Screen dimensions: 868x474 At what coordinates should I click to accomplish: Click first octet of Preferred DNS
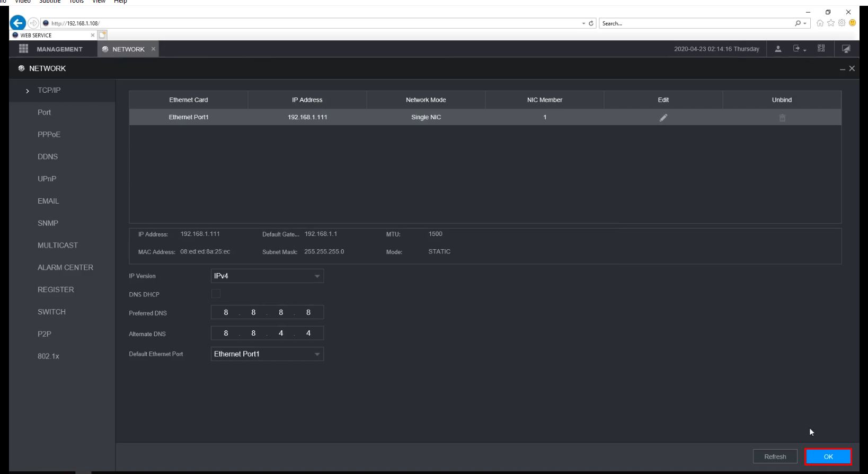(226, 313)
